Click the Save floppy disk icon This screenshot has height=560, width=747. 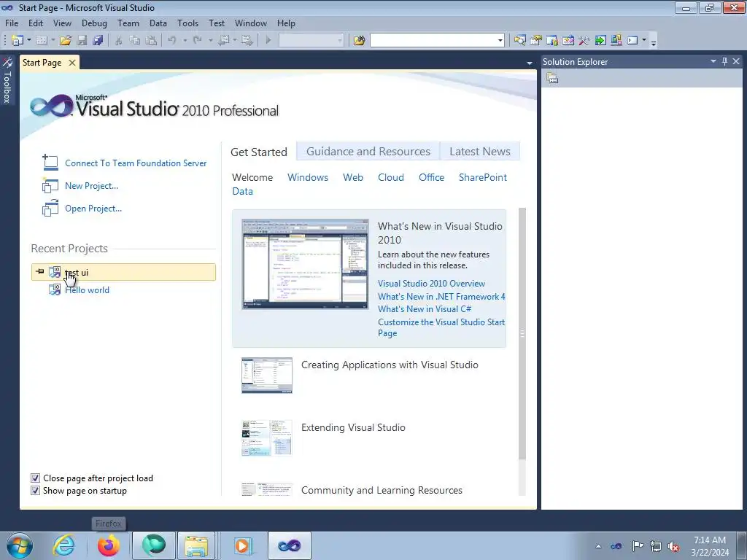tap(82, 41)
